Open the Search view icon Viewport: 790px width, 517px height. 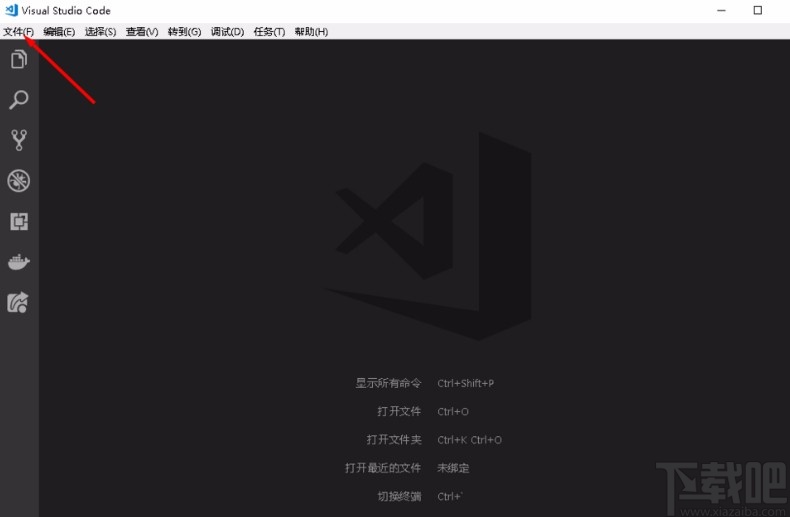point(19,100)
